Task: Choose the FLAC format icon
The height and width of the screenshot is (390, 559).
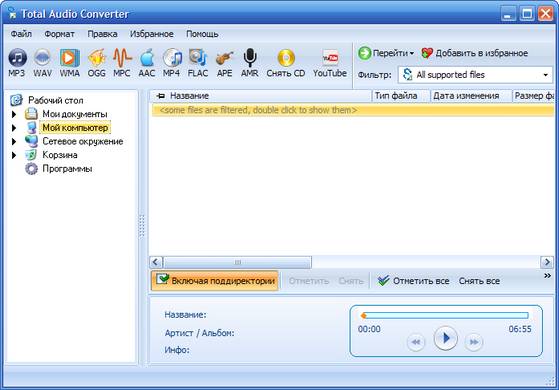Action: [x=198, y=63]
